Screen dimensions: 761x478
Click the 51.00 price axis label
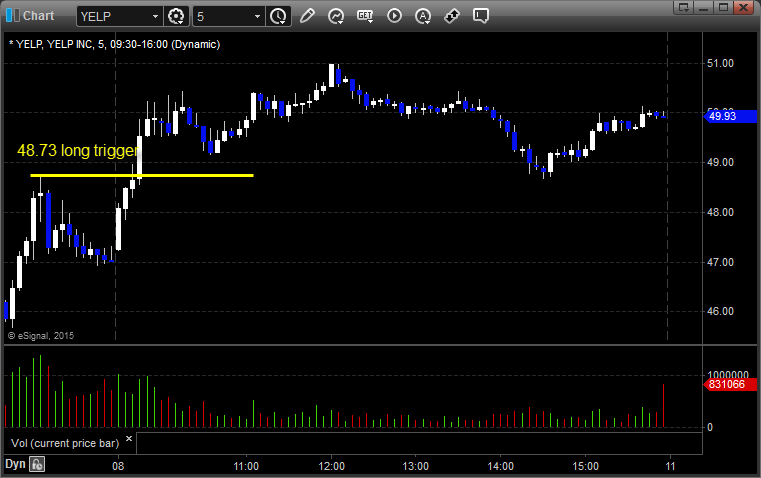[x=720, y=64]
